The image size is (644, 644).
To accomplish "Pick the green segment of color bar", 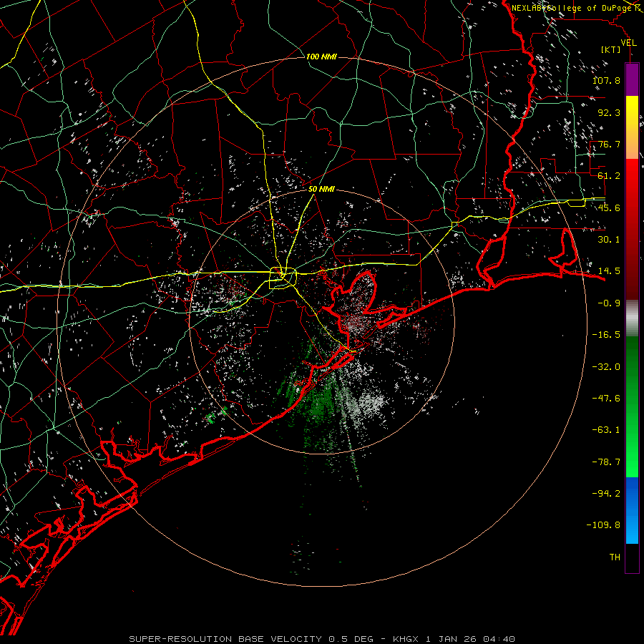I will tap(632, 406).
